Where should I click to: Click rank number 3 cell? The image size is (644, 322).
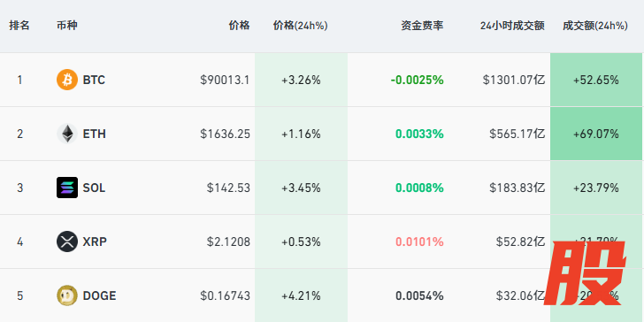point(19,188)
